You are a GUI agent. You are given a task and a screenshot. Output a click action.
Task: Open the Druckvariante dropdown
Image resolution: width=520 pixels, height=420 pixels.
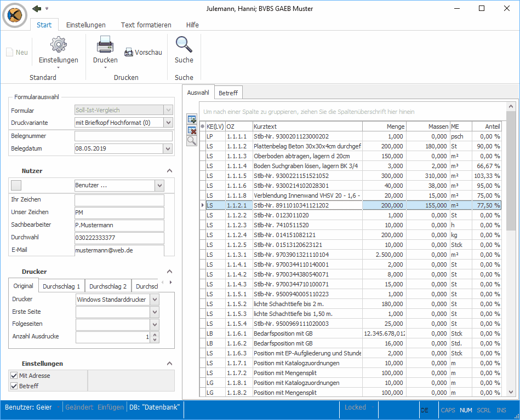point(168,123)
